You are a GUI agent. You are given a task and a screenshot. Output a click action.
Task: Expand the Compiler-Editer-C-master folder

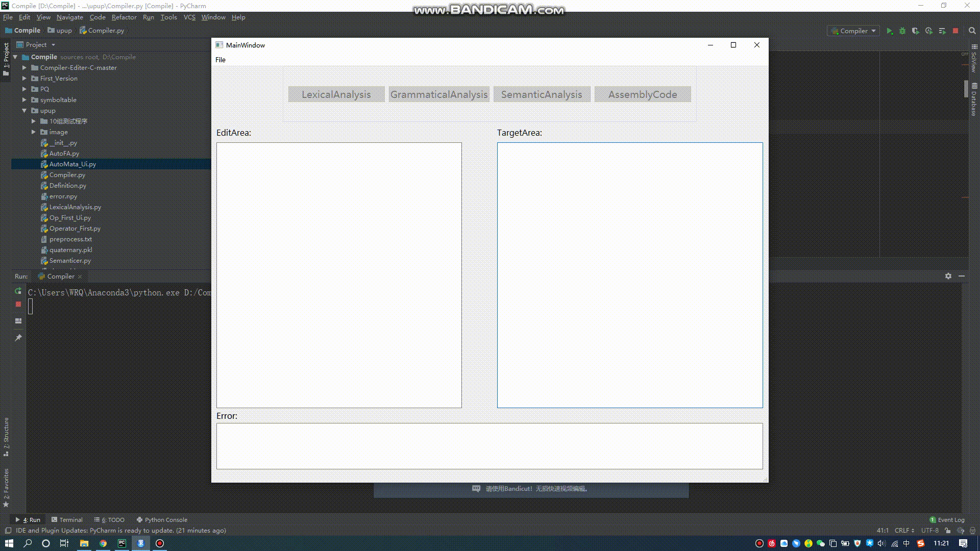point(24,68)
